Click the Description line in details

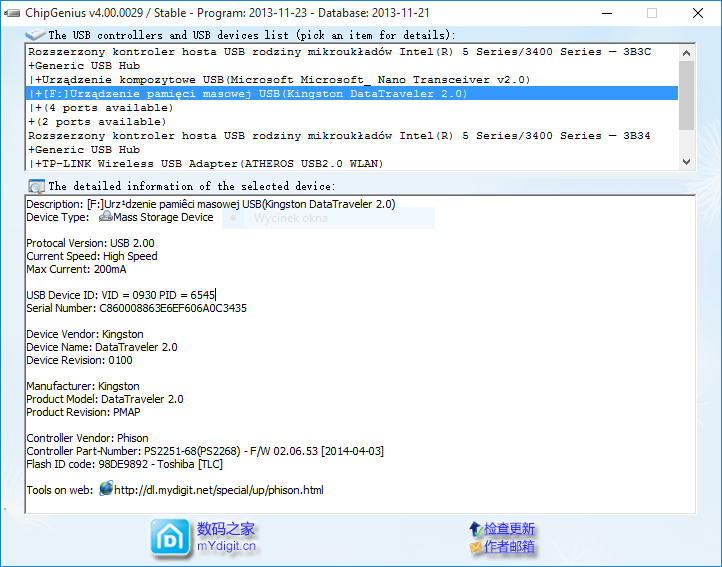[x=211, y=204]
